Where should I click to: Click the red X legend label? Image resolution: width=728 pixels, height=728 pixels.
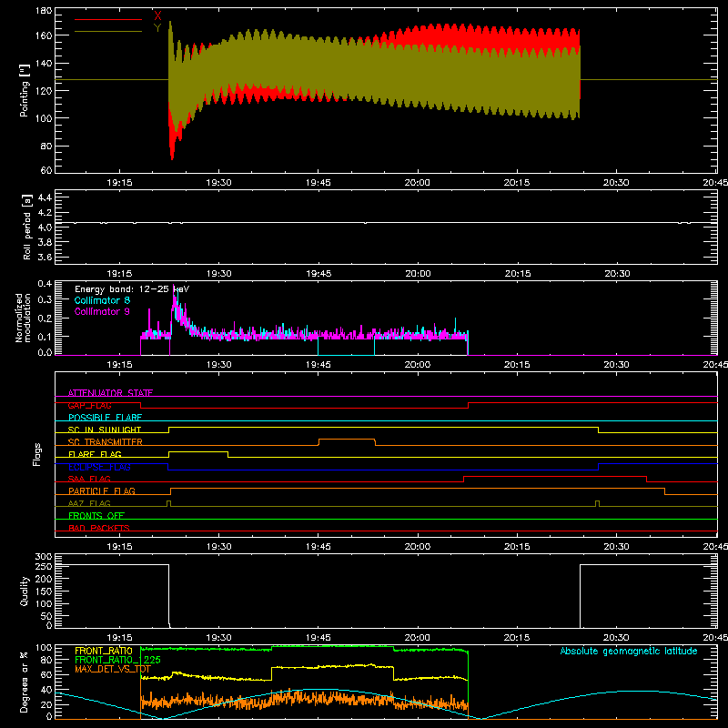[157, 15]
